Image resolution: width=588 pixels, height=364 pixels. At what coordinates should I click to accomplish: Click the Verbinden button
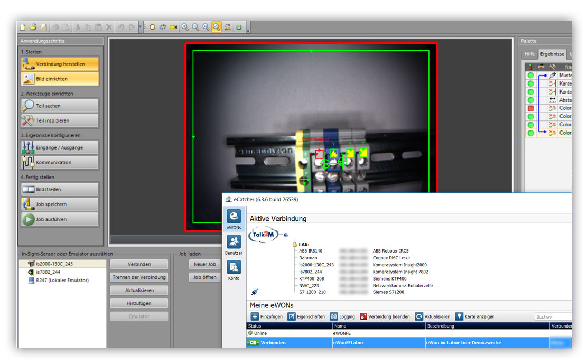tap(139, 264)
